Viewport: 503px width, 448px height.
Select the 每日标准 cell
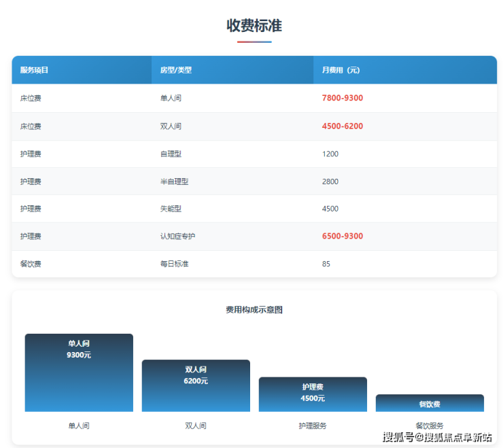pyautogui.click(x=174, y=264)
